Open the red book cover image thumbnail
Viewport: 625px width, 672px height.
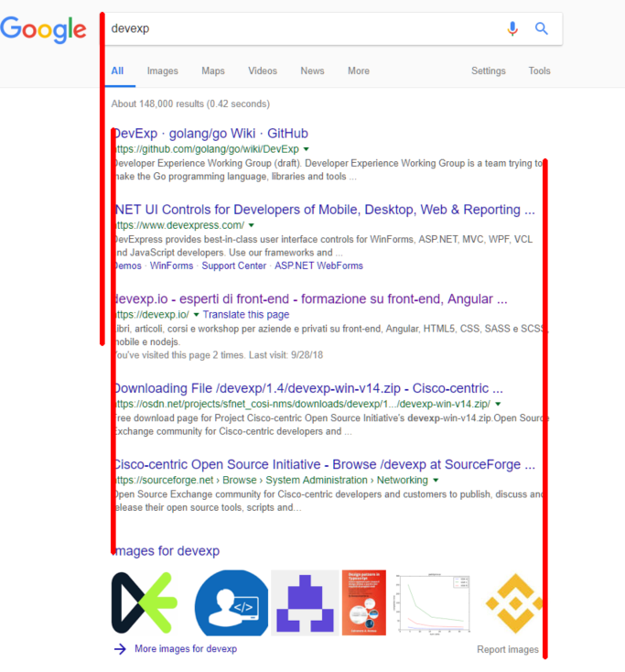click(x=363, y=602)
